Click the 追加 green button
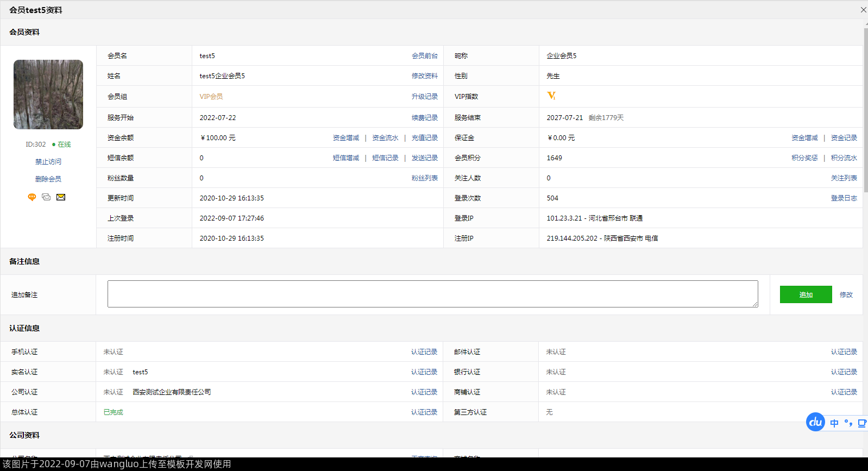The width and height of the screenshot is (868, 471). coord(806,294)
